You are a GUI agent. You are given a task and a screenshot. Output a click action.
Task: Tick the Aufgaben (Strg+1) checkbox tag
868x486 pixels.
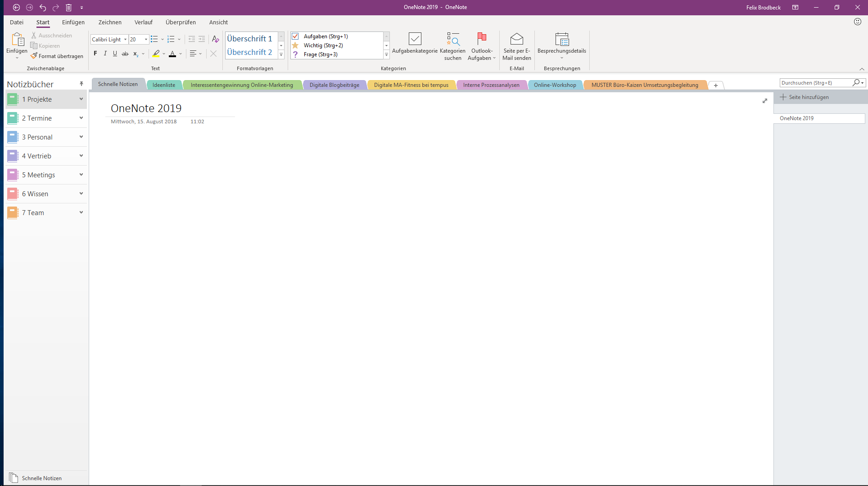(295, 36)
